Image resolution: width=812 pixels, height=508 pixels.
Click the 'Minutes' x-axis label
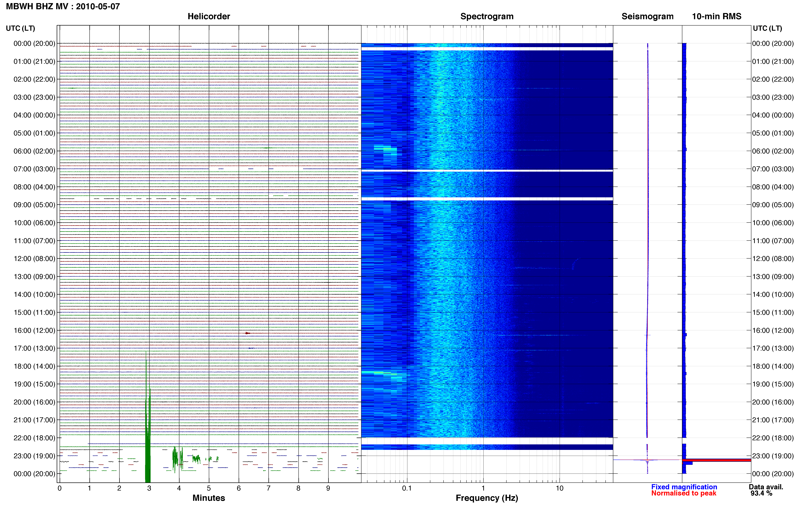(208, 498)
